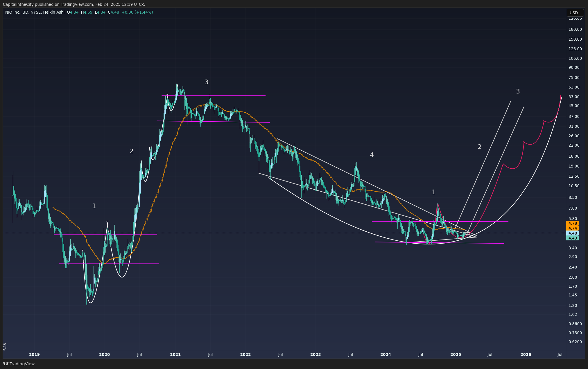Click 1.02 on the price scale
Viewport: 588px width, 369px height.
click(573, 314)
